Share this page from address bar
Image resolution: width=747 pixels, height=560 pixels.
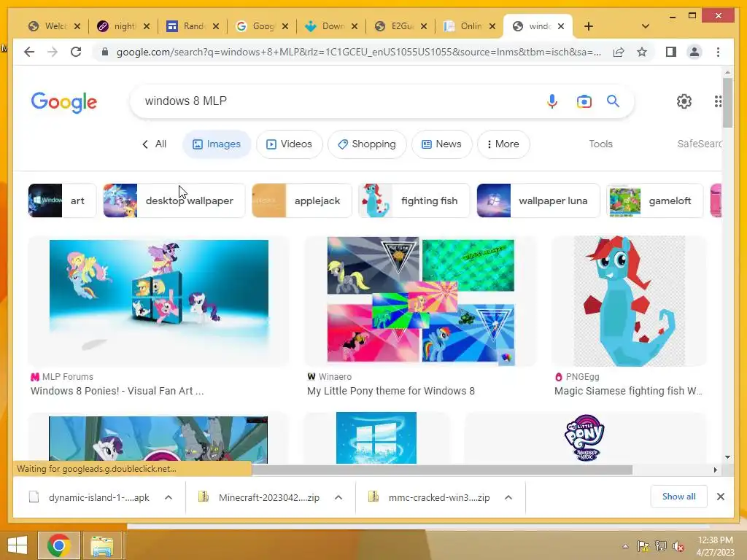[619, 52]
